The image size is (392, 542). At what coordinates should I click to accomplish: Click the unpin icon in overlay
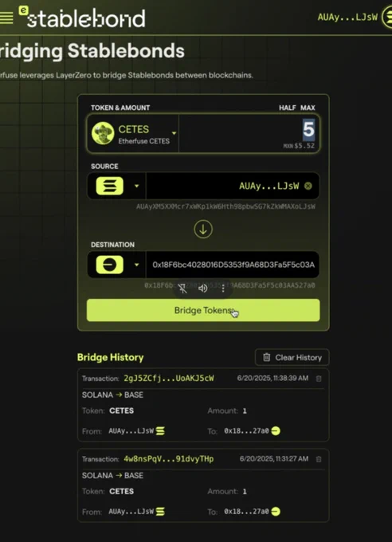click(183, 288)
